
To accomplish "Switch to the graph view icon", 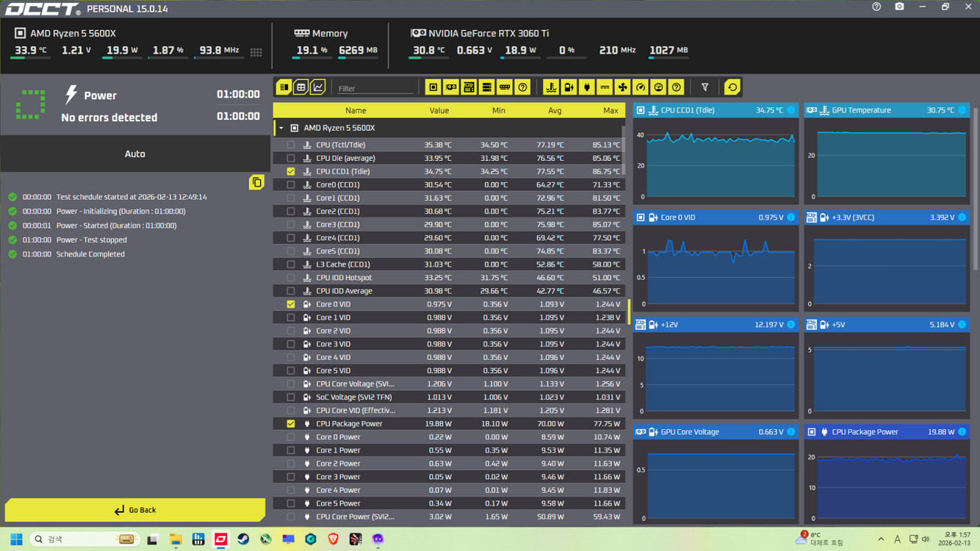I will (318, 87).
